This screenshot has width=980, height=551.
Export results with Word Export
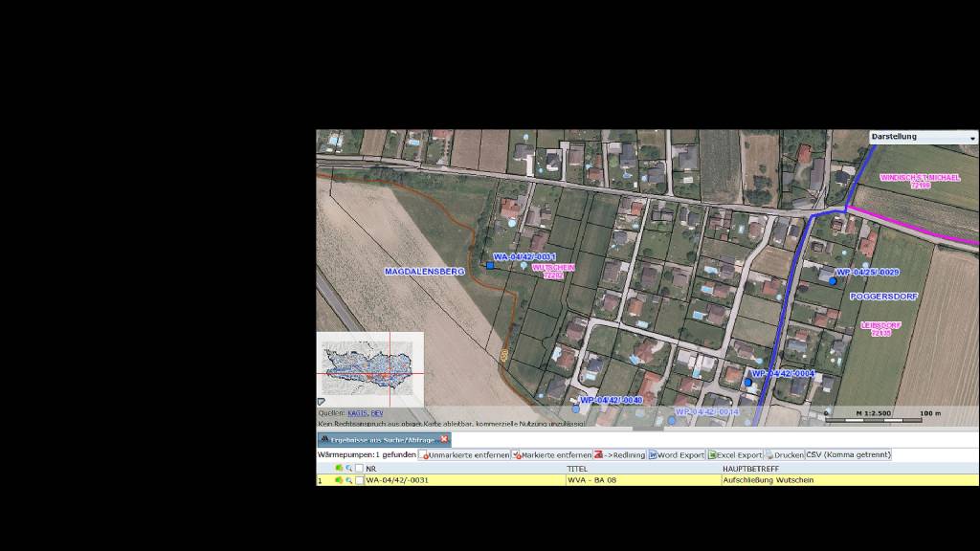(676, 454)
